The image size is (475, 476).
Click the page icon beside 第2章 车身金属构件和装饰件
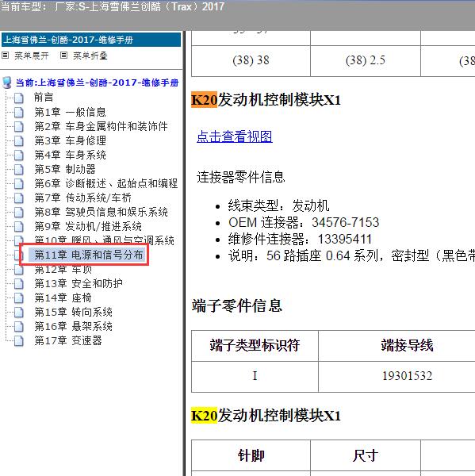pos(19,126)
